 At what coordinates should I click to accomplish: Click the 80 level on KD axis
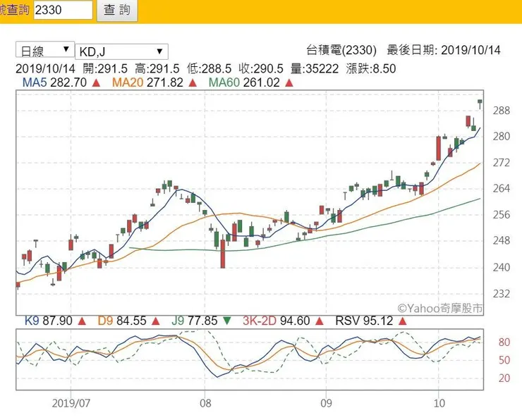tap(504, 342)
